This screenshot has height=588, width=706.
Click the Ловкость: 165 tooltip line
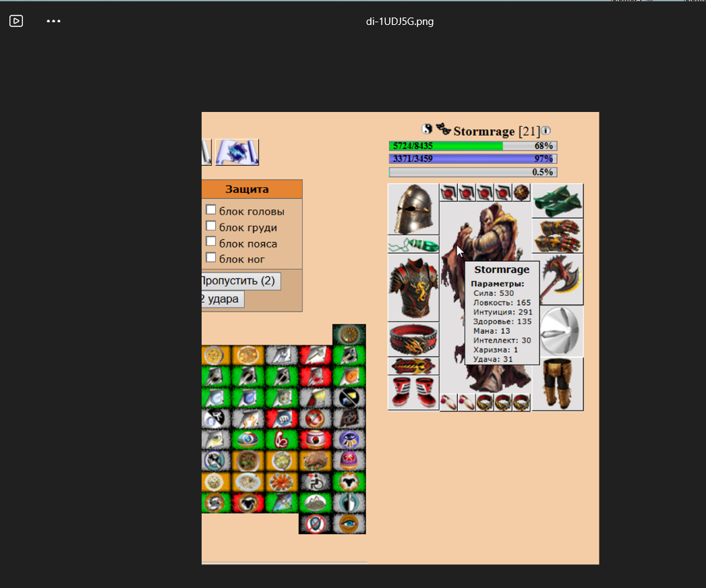[502, 303]
